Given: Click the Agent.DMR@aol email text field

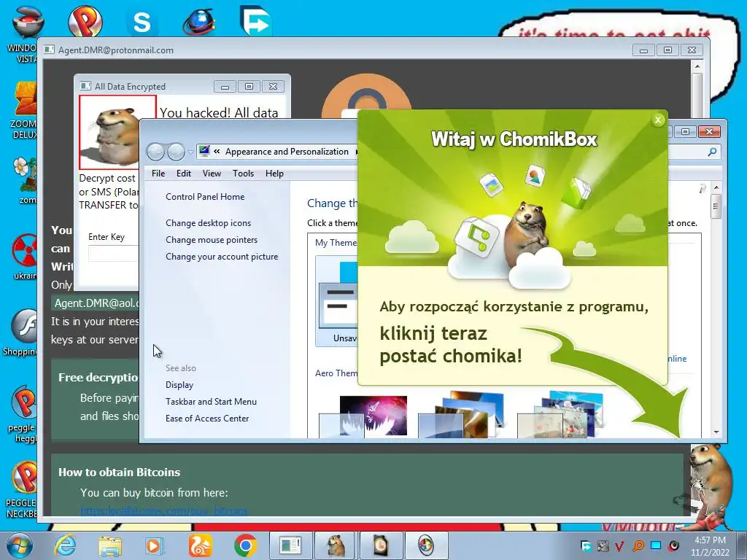Looking at the screenshot, I should [x=96, y=303].
